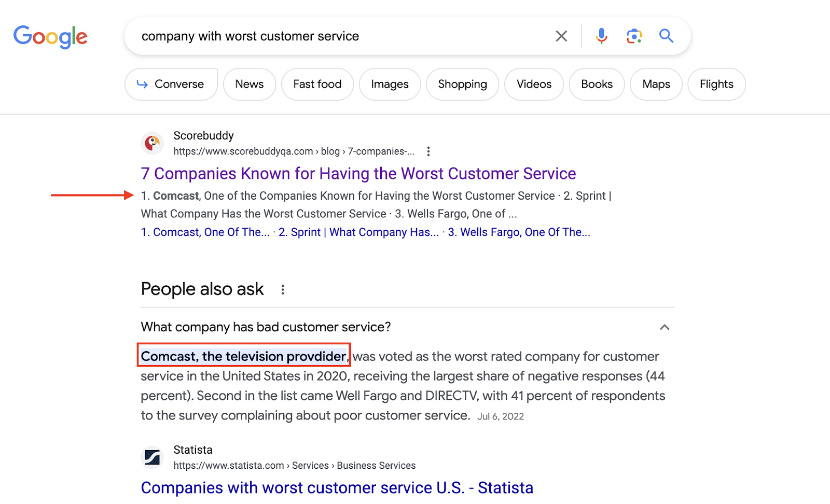Start voice search with microphone icon
The width and height of the screenshot is (830, 504).
coord(601,36)
